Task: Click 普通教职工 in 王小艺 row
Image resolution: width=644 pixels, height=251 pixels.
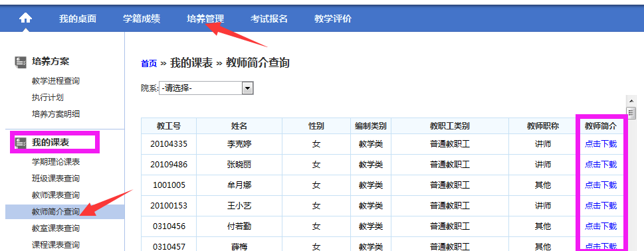Action: click(x=450, y=205)
